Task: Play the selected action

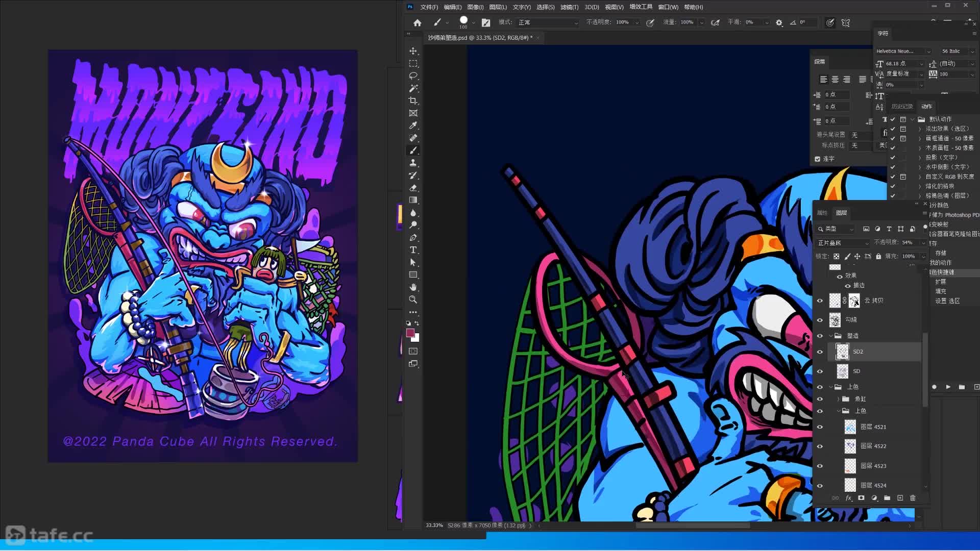Action: click(948, 387)
